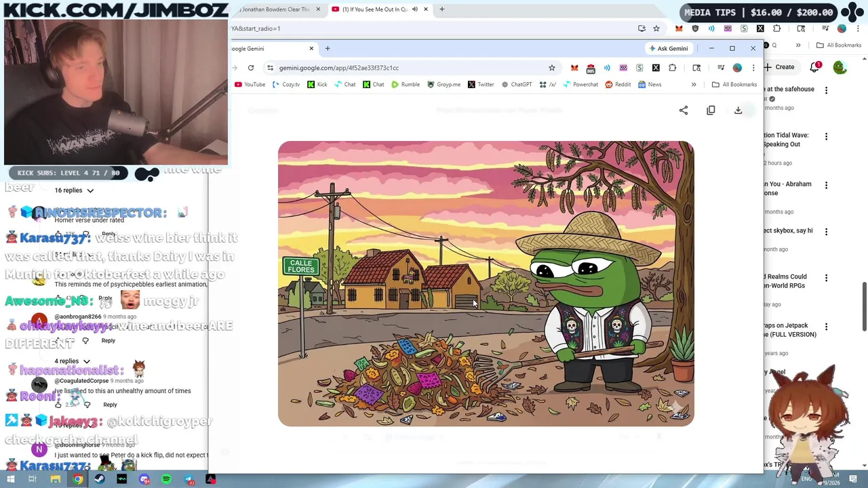The height and width of the screenshot is (488, 868).
Task: Open site info icon beside gemini.google.com URL
Action: 270,68
